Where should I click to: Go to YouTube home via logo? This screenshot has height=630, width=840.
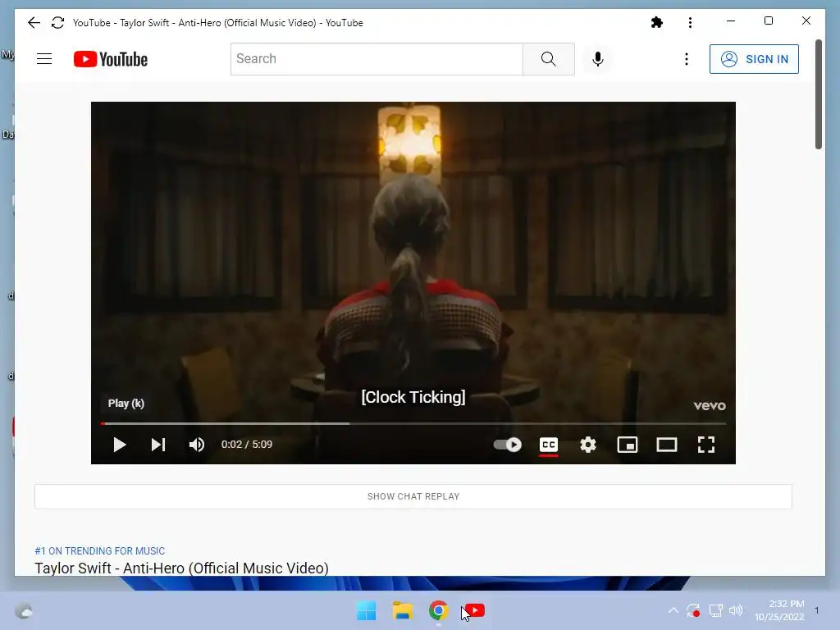(x=111, y=59)
